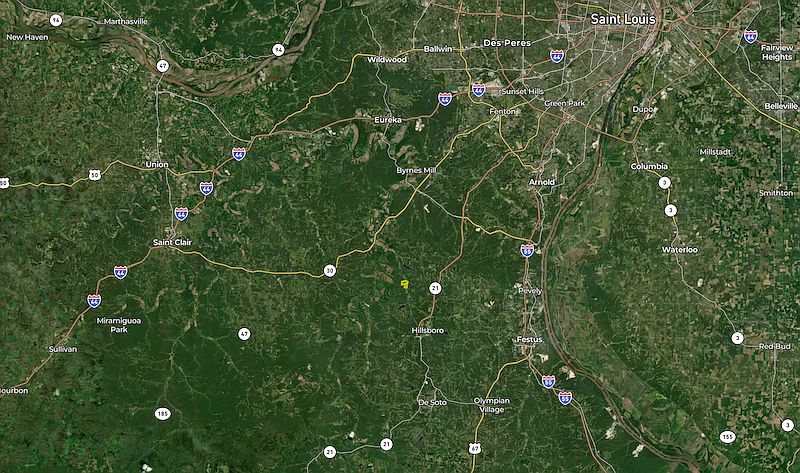Select the Hillsboro town label
Viewport: 800px width, 473px height.
pos(428,331)
